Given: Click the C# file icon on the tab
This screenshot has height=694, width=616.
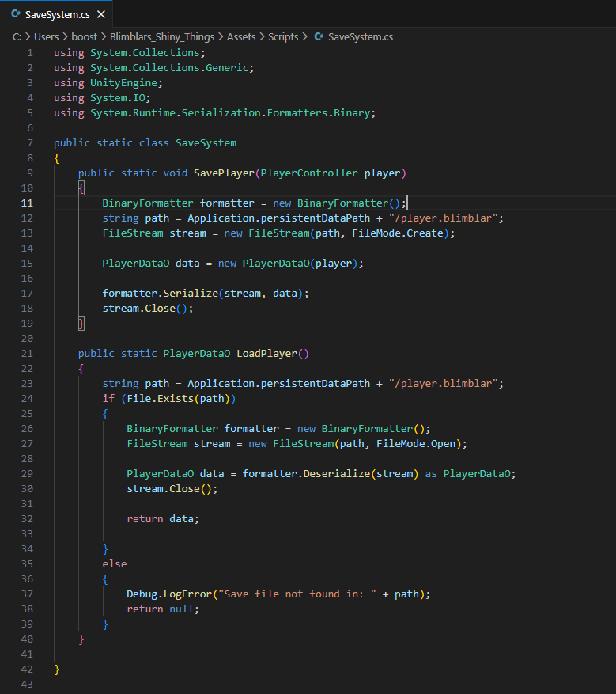Looking at the screenshot, I should tap(16, 14).
